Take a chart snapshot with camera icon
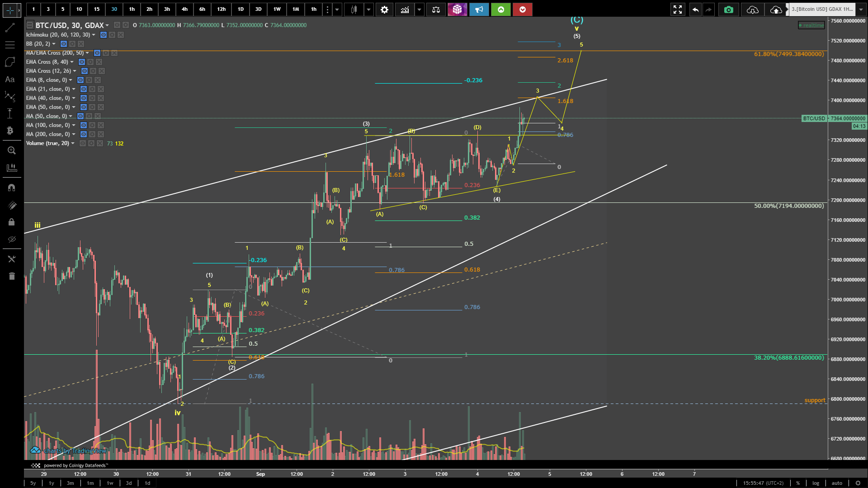This screenshot has width=868, height=488. [x=728, y=9]
